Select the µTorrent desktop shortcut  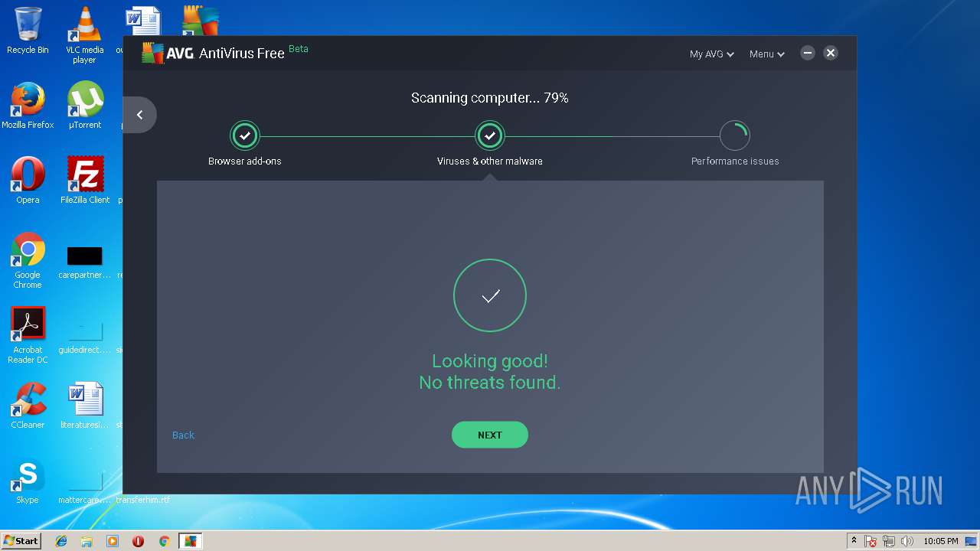click(x=85, y=106)
